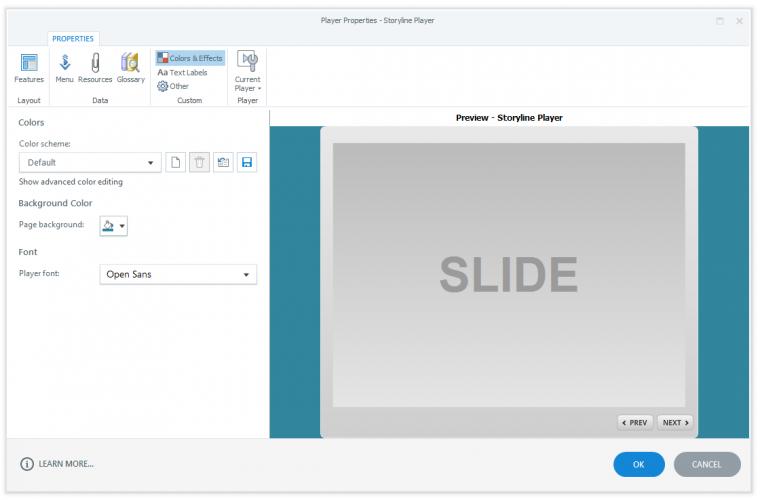
Task: Open the Page background color picker
Action: pyautogui.click(x=113, y=226)
